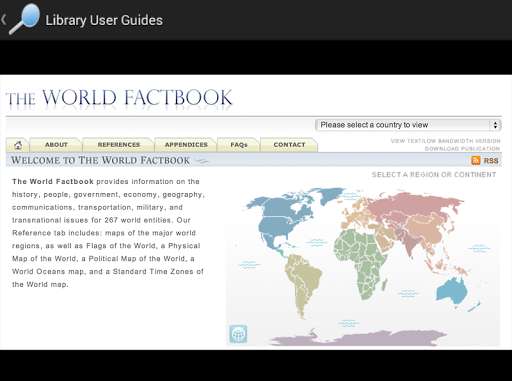
Task: Click the orange RSS feed icon
Action: pos(476,160)
